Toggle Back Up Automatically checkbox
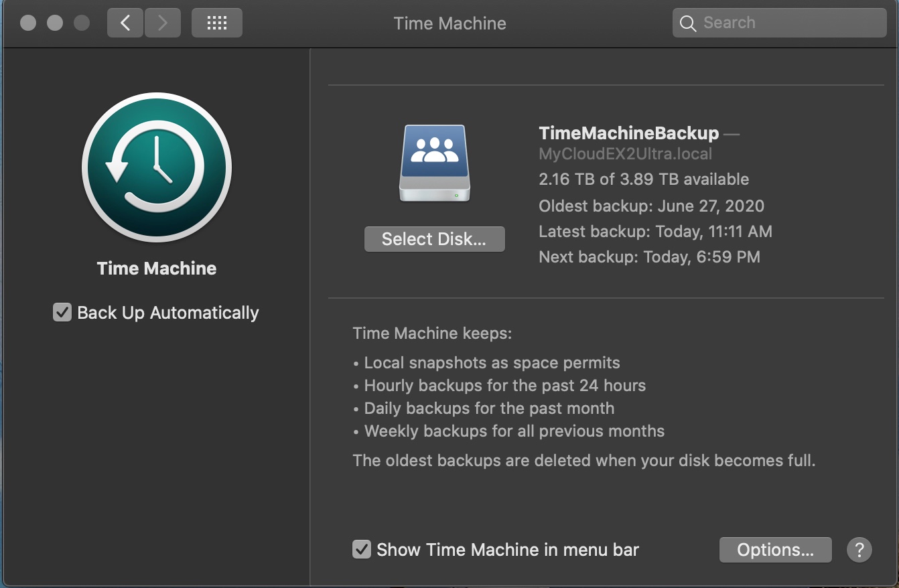 pyautogui.click(x=62, y=312)
